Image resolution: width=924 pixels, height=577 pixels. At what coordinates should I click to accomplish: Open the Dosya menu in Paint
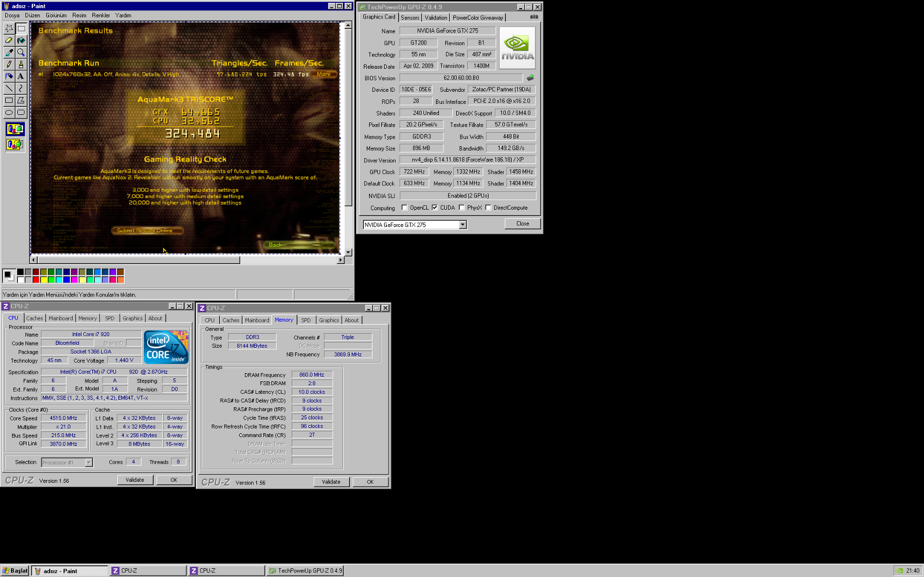[12, 16]
